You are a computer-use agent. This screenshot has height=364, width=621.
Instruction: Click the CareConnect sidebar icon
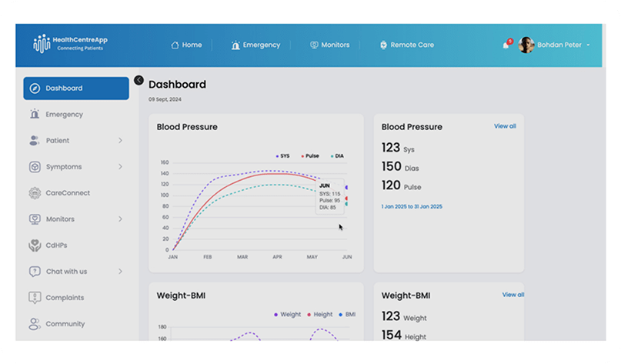tap(35, 193)
